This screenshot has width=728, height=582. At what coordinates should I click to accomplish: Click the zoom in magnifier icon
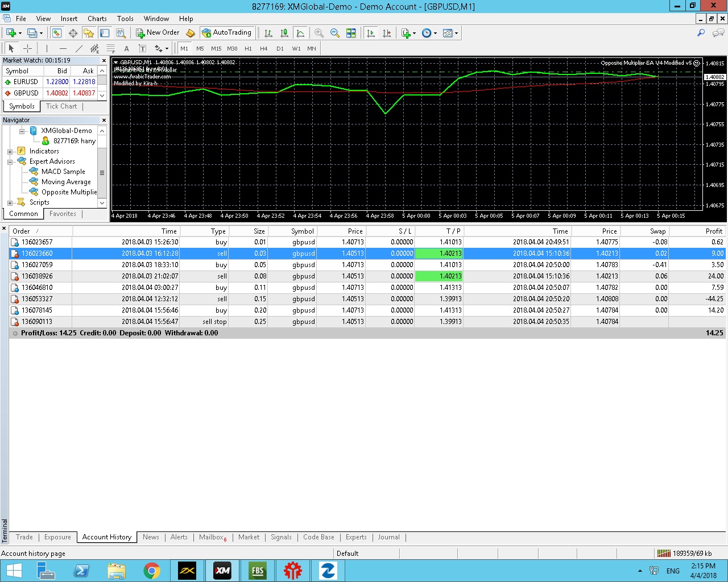coord(319,33)
